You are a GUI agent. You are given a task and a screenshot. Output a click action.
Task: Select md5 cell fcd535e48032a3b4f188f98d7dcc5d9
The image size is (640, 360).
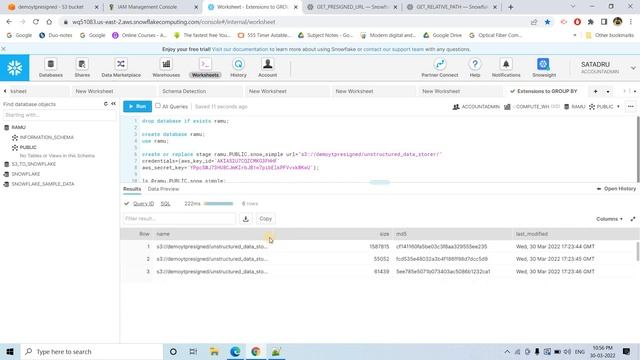click(x=442, y=259)
